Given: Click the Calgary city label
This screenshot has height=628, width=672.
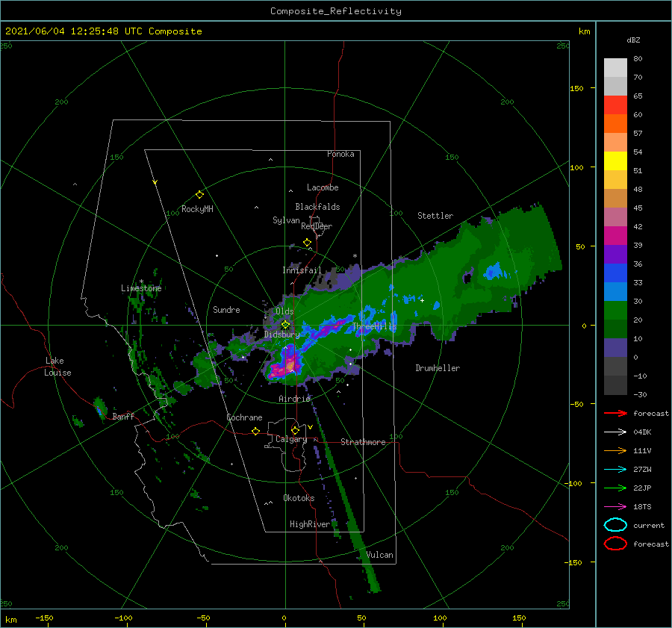Looking at the screenshot, I should (x=291, y=439).
